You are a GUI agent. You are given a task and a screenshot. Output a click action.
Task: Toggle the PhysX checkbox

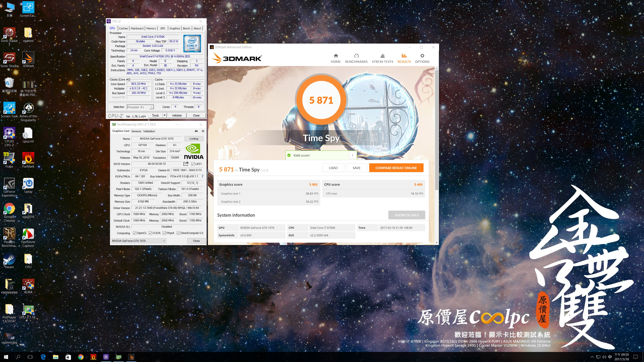click(x=164, y=233)
